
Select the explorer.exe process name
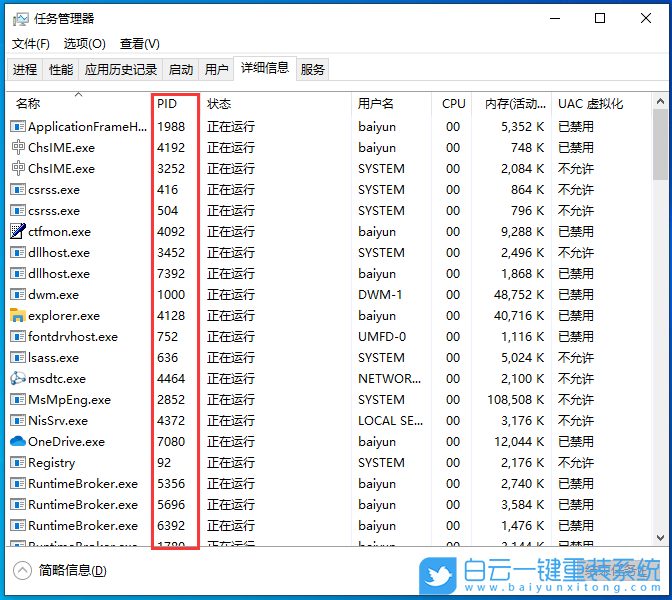[64, 316]
